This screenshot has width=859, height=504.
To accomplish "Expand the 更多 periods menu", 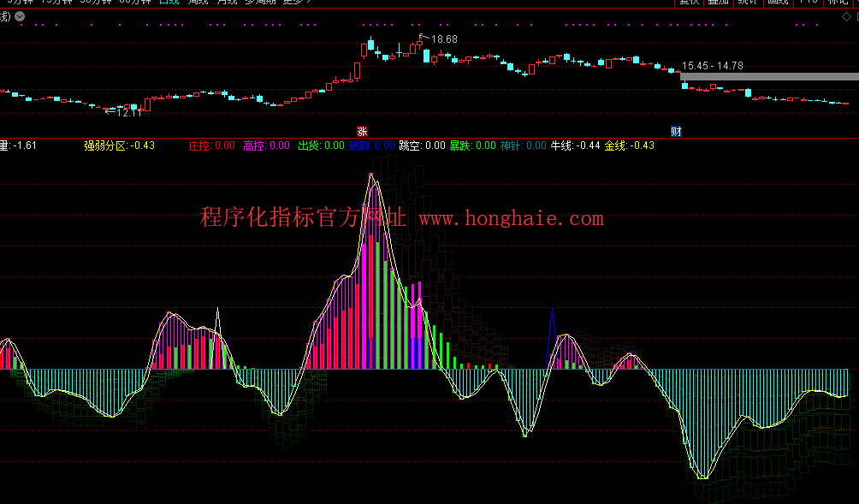I will 295,3.
